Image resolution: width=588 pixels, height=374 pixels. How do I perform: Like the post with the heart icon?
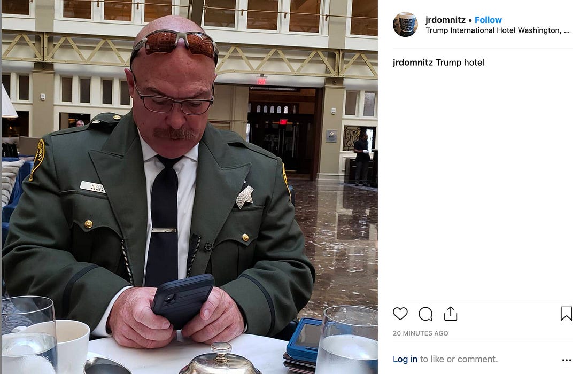coord(400,313)
